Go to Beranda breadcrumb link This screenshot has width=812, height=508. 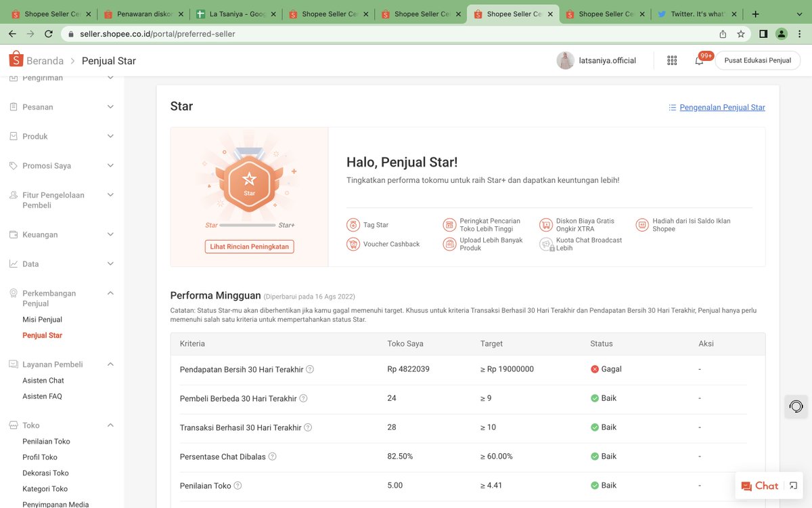click(45, 61)
